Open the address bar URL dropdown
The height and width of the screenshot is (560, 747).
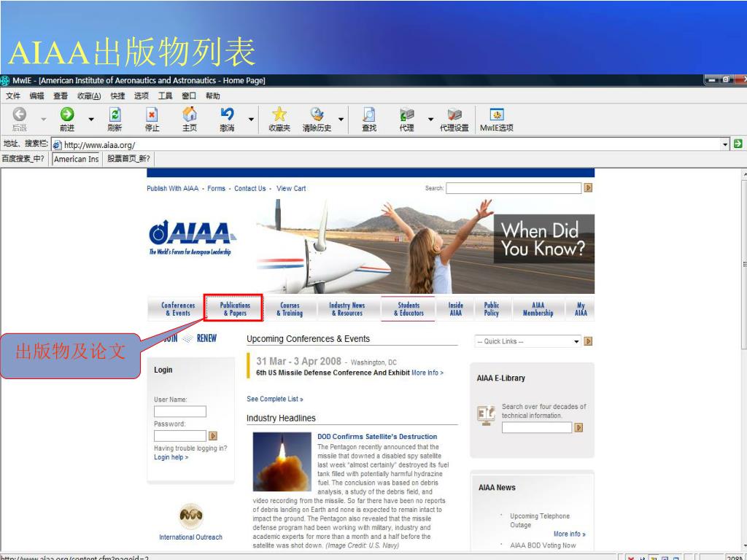(725, 144)
